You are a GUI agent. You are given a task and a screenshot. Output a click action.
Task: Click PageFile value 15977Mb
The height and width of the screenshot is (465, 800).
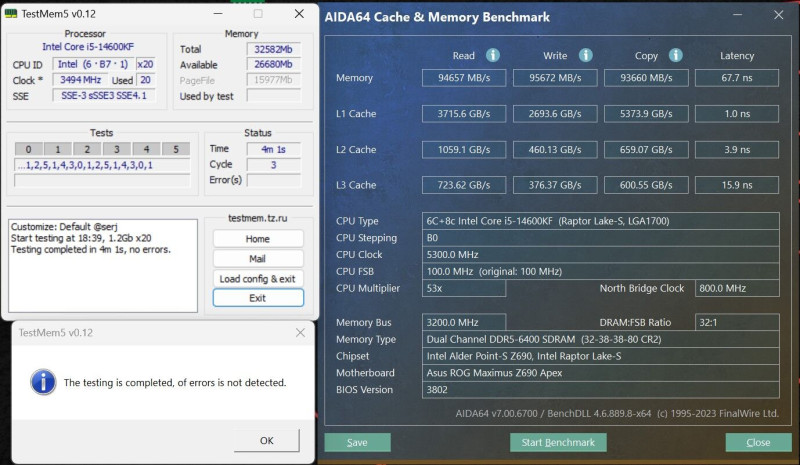coord(273,80)
